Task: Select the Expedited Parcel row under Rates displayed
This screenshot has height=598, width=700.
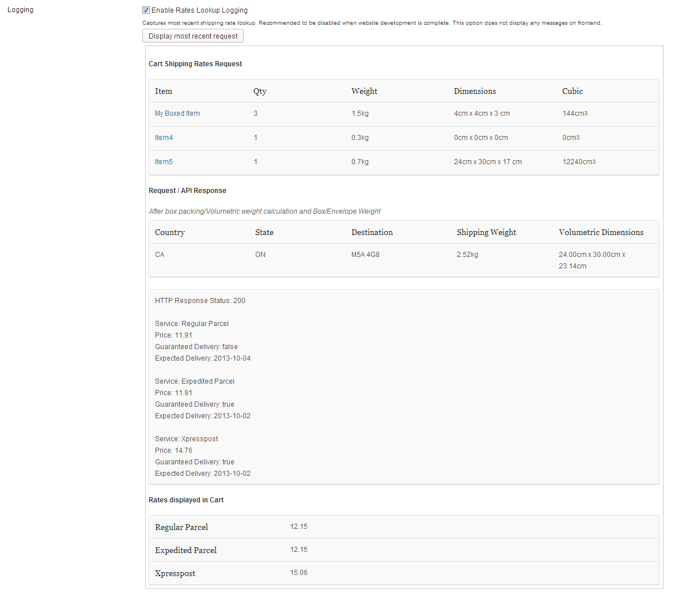Action: click(x=186, y=550)
